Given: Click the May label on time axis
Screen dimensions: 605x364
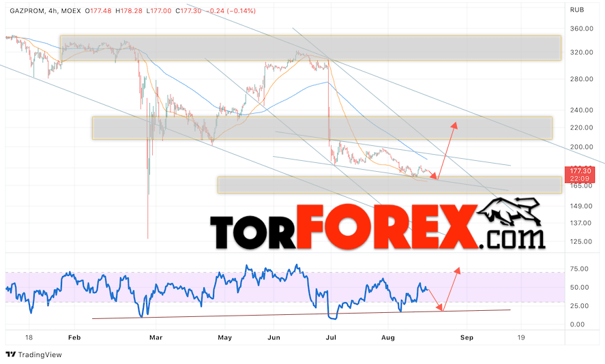Looking at the screenshot, I should 224,337.
